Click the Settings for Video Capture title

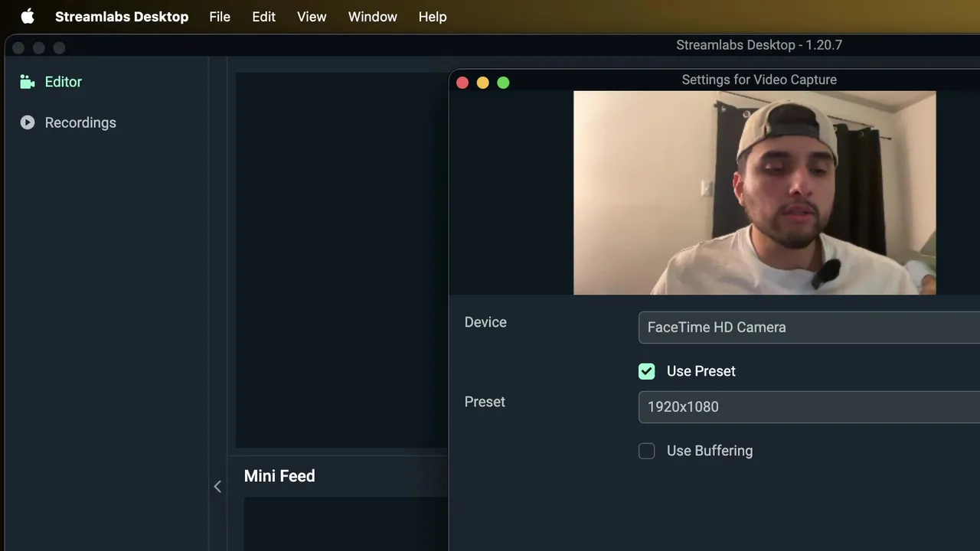(759, 80)
